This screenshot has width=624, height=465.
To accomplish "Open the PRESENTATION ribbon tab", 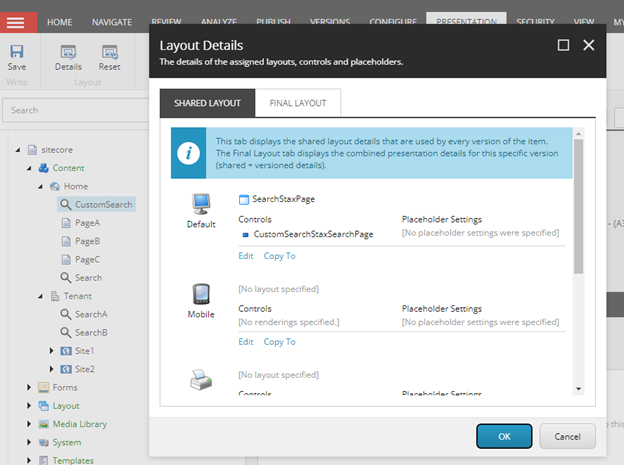I will pyautogui.click(x=466, y=18).
